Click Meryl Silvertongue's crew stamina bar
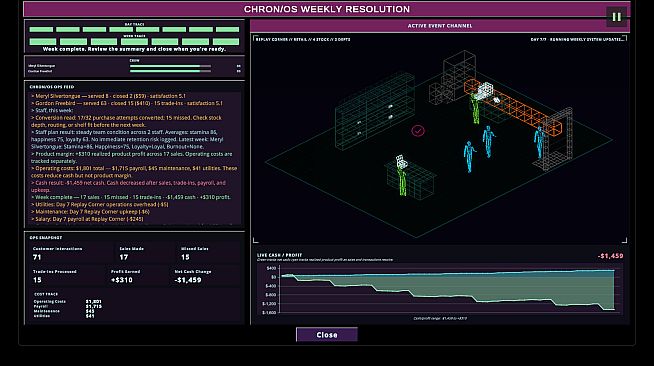The image size is (654, 366). tap(170, 66)
